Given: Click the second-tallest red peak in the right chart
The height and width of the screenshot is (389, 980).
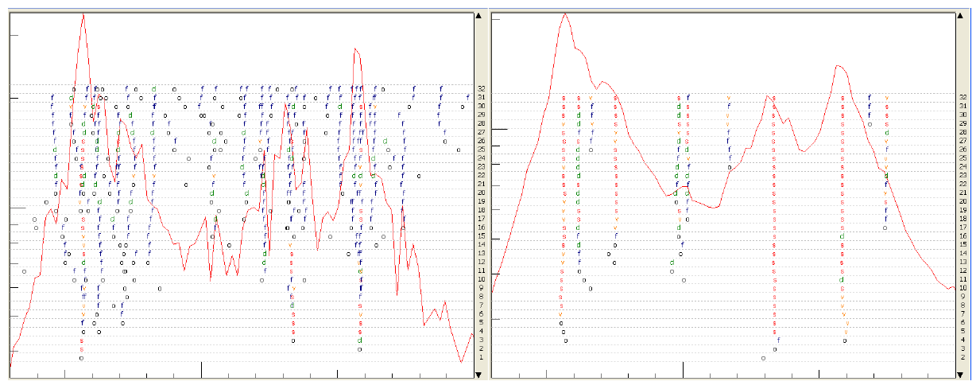Looking at the screenshot, I should point(837,65).
